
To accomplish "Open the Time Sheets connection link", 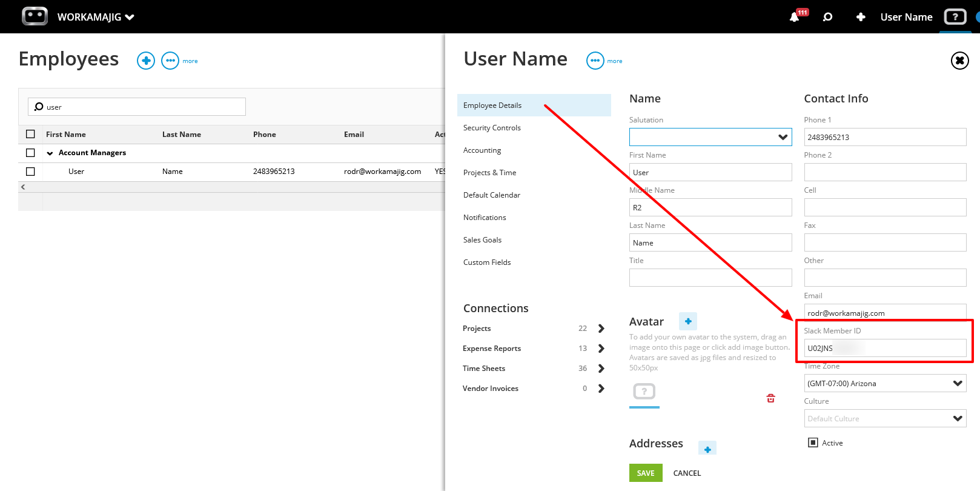I will [484, 369].
